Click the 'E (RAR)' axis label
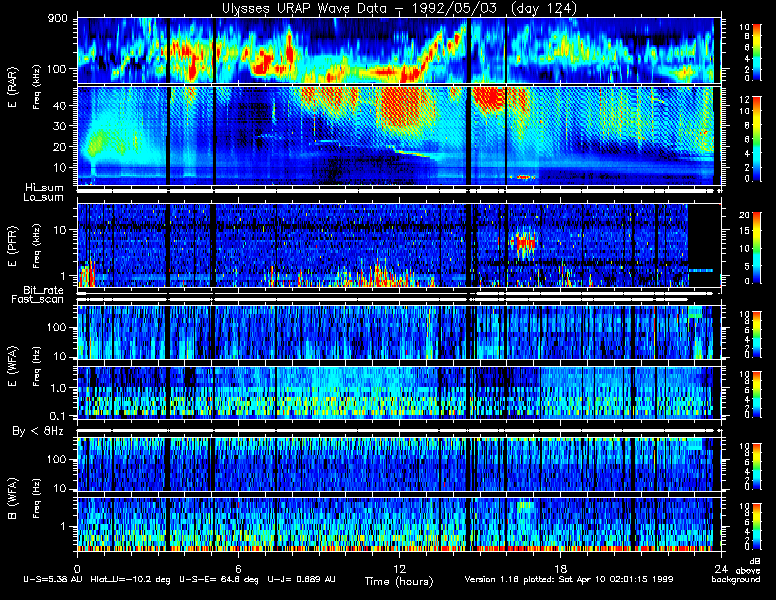This screenshot has height=600, width=776. pyautogui.click(x=12, y=88)
